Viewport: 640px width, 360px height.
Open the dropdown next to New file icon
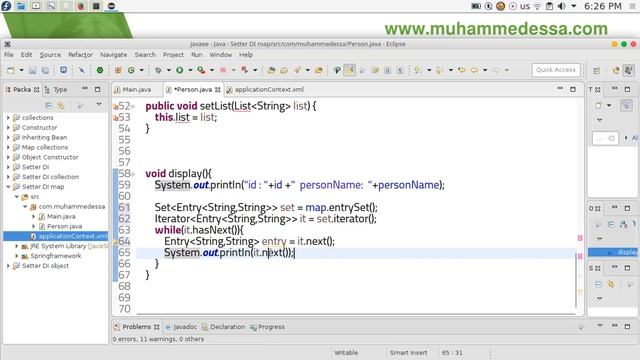click(x=21, y=70)
